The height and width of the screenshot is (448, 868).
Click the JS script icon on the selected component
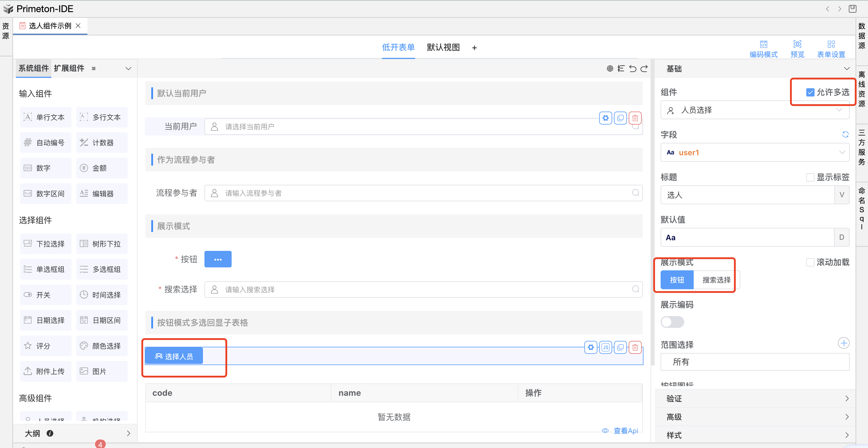click(606, 347)
